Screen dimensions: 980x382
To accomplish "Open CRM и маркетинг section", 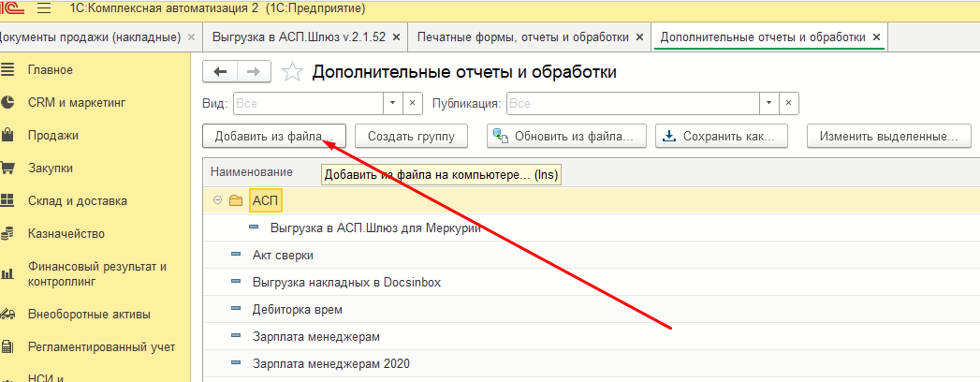I will coord(77,103).
